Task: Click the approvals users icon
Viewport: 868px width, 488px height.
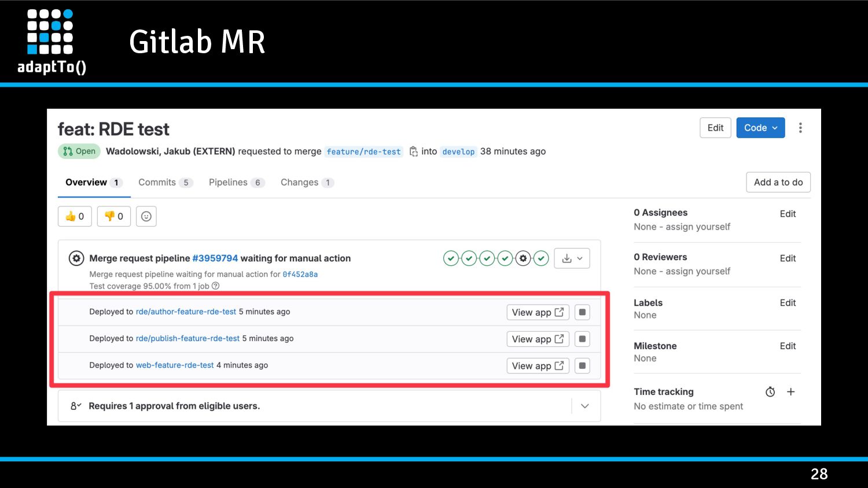Action: tap(76, 406)
